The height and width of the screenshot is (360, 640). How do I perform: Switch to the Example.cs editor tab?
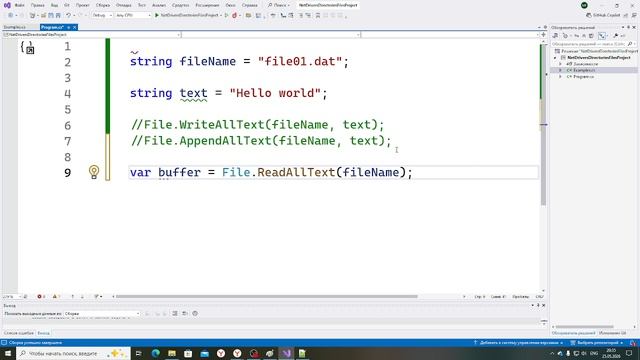pyautogui.click(x=15, y=27)
